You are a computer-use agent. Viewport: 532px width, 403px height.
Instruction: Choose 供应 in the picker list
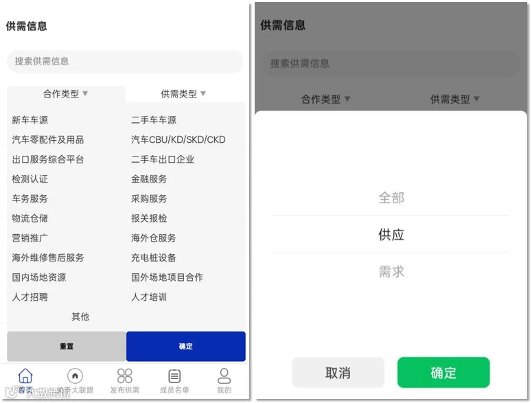coord(391,235)
